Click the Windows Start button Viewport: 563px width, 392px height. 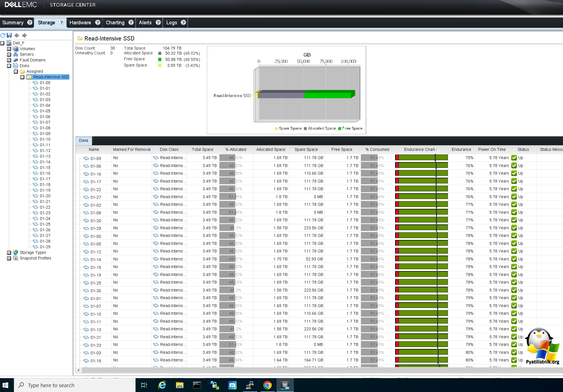(x=6, y=385)
